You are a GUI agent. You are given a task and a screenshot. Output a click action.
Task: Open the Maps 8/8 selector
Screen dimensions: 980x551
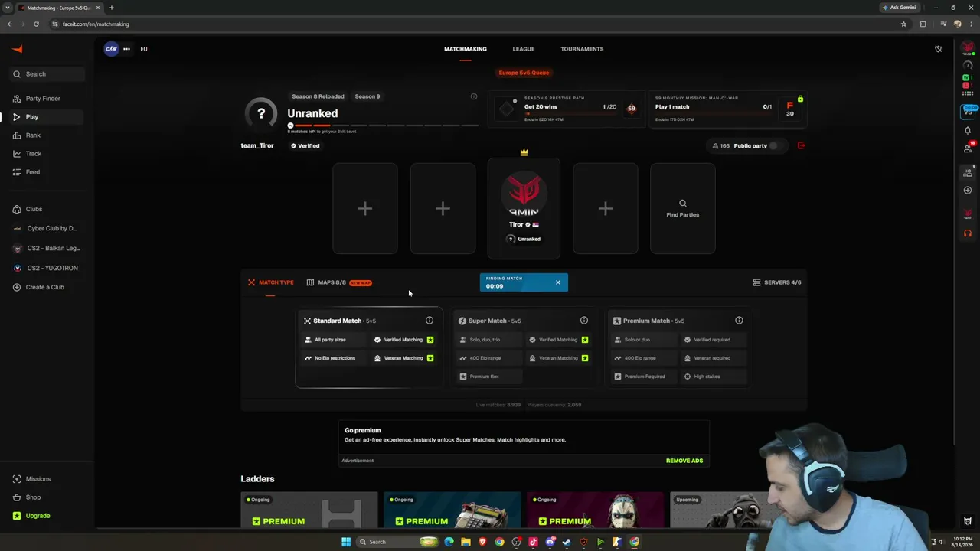tap(339, 282)
